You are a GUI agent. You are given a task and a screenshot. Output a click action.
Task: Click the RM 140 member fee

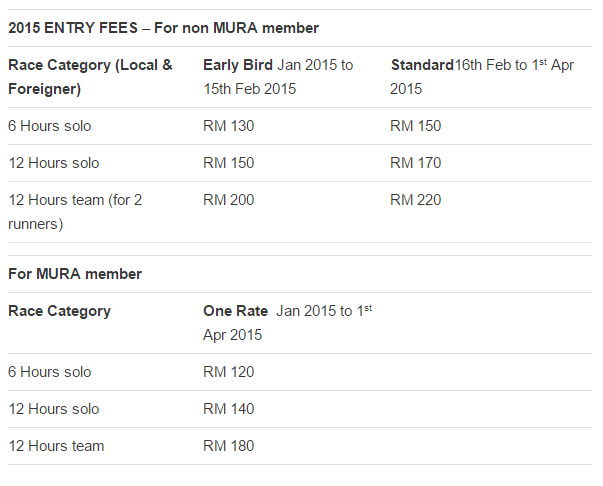click(228, 409)
